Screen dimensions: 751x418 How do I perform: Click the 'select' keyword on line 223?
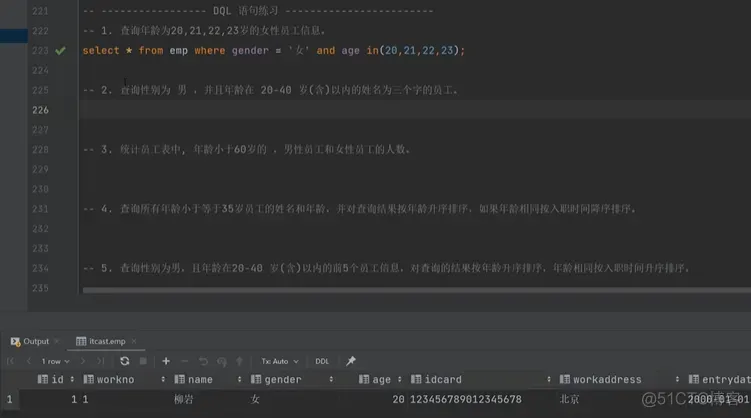pyautogui.click(x=101, y=50)
